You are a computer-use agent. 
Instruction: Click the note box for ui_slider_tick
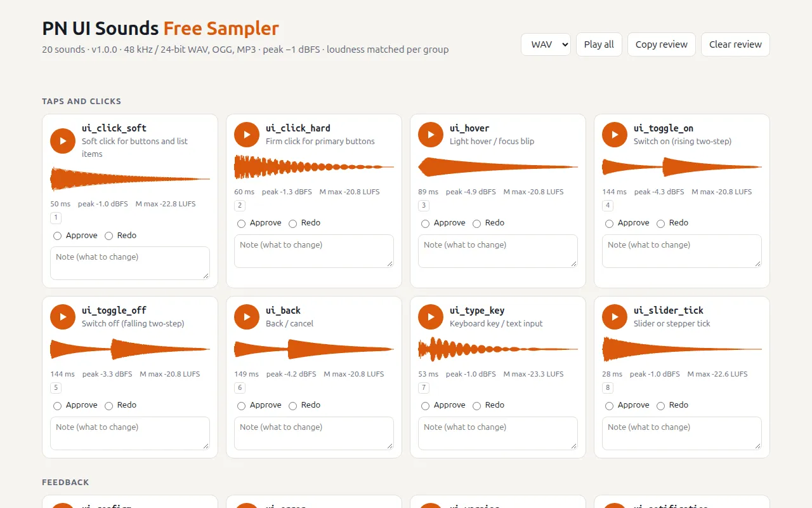(x=682, y=433)
